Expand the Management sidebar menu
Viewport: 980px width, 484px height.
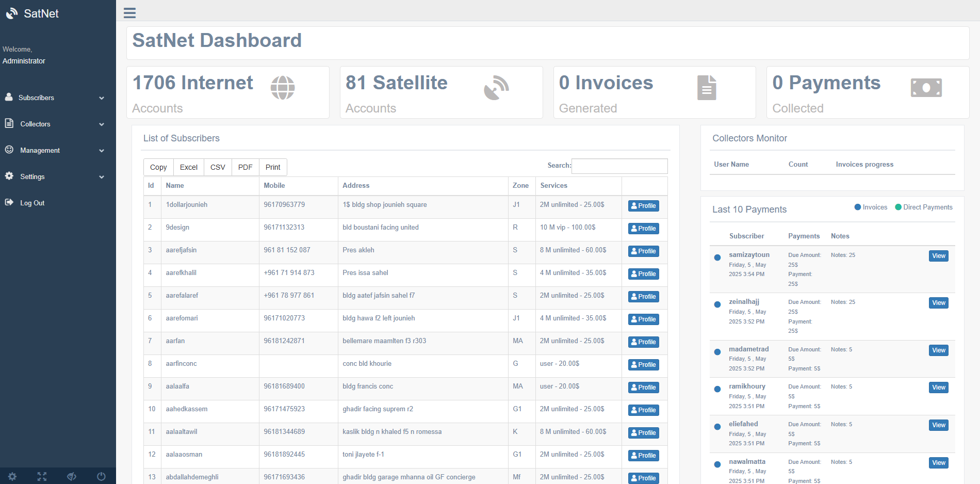click(54, 150)
